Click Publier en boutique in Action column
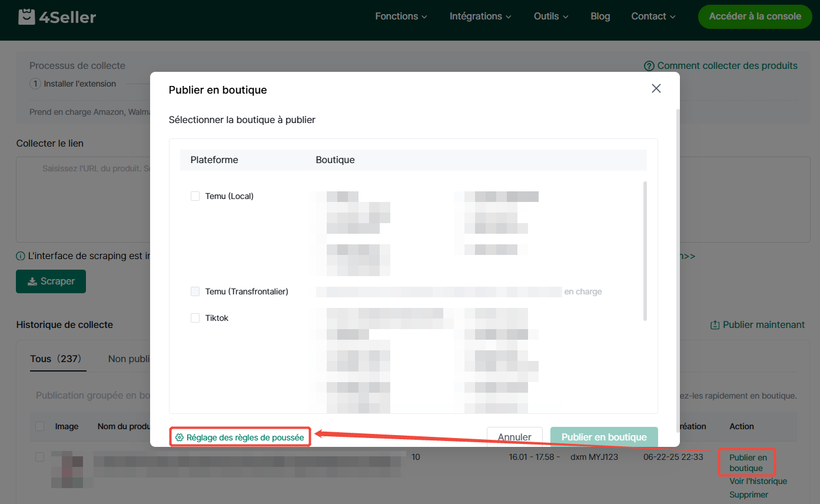The image size is (820, 504). click(x=748, y=463)
